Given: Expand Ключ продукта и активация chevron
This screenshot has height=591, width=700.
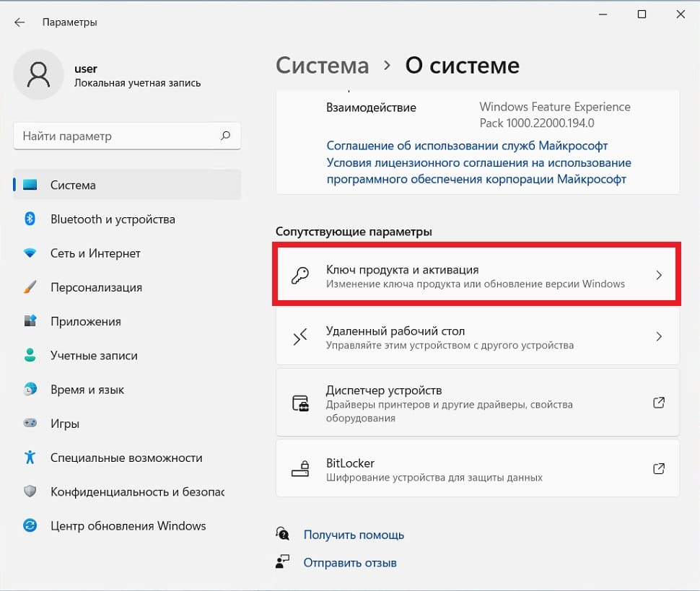Looking at the screenshot, I should [659, 275].
